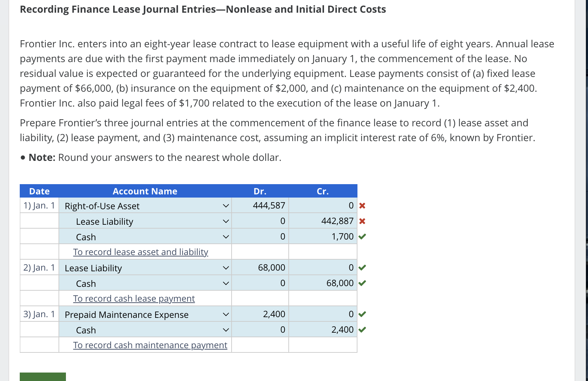Click the checkmark beside Prepaid Maintenance Expense row
Screen dimensions: 588x381
[x=363, y=314]
